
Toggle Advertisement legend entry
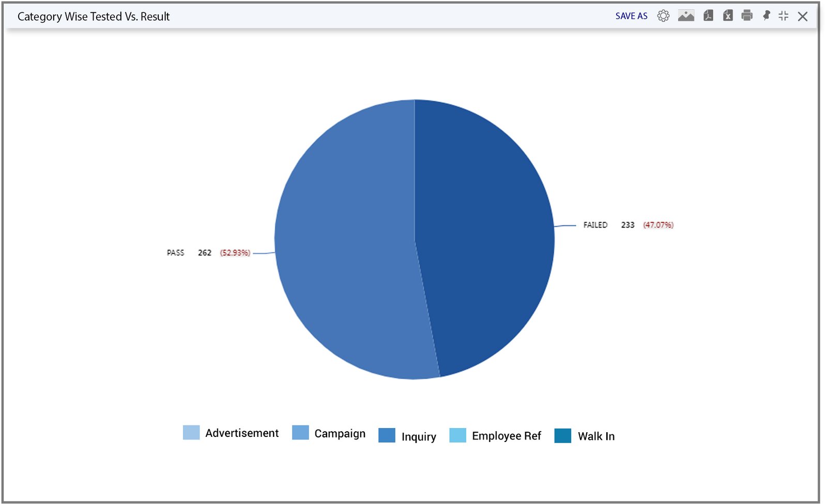click(x=231, y=433)
